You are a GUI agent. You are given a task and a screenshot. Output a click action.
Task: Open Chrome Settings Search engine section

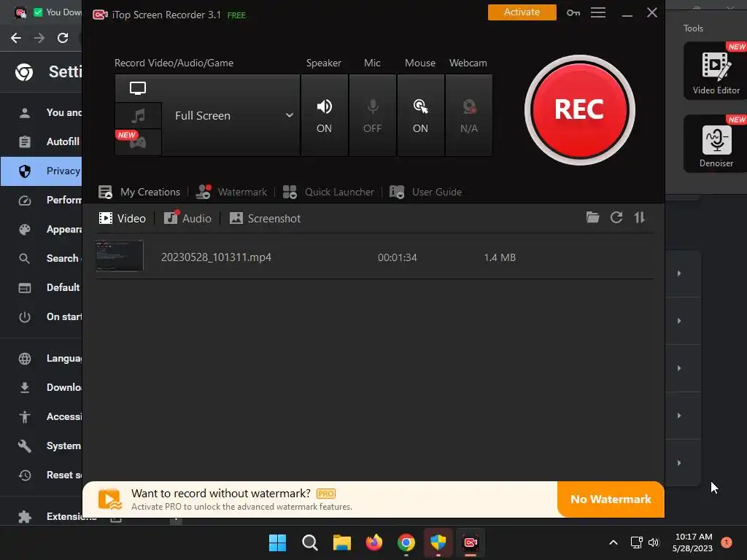point(42,259)
